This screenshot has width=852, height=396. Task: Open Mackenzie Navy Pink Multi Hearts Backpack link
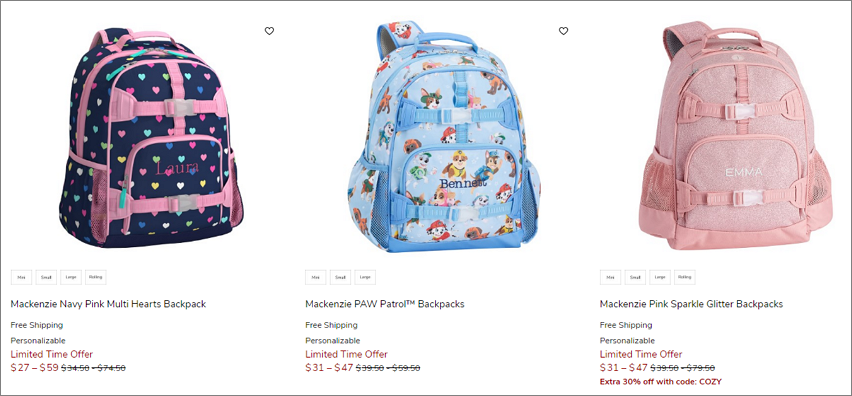tap(109, 304)
